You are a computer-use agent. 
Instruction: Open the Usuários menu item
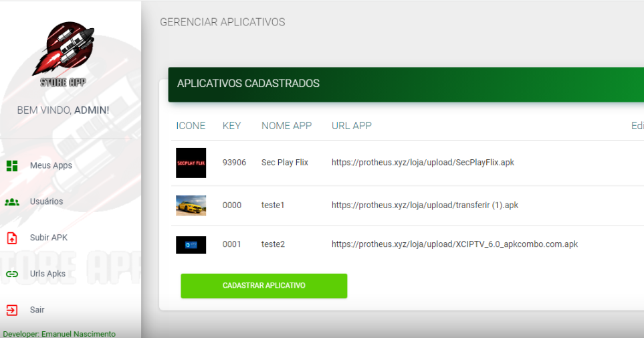tap(46, 202)
